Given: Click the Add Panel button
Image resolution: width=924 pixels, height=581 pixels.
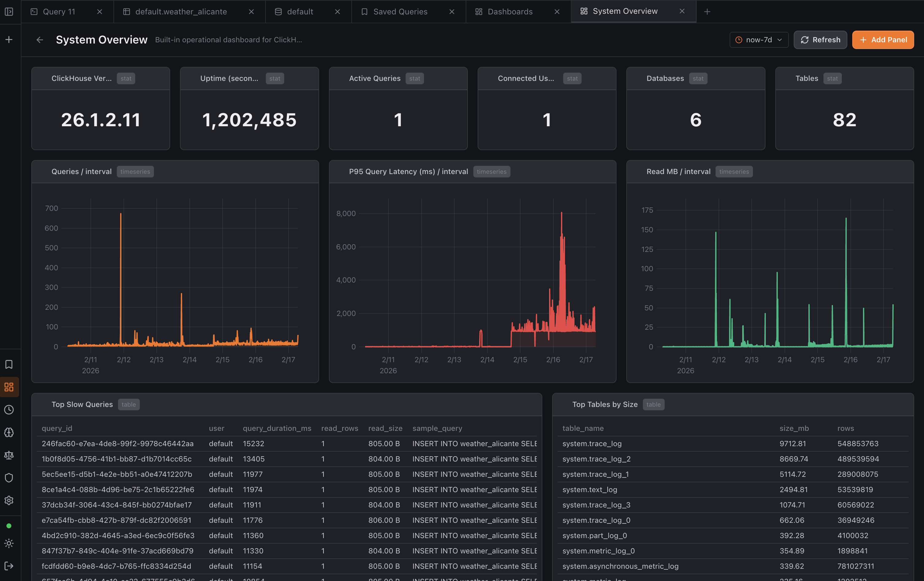Looking at the screenshot, I should [x=883, y=40].
